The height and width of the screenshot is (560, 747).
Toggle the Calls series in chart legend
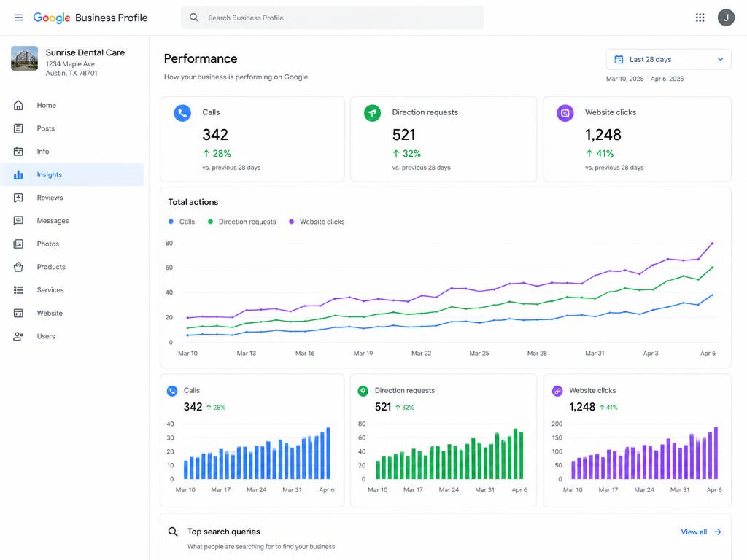pos(182,222)
